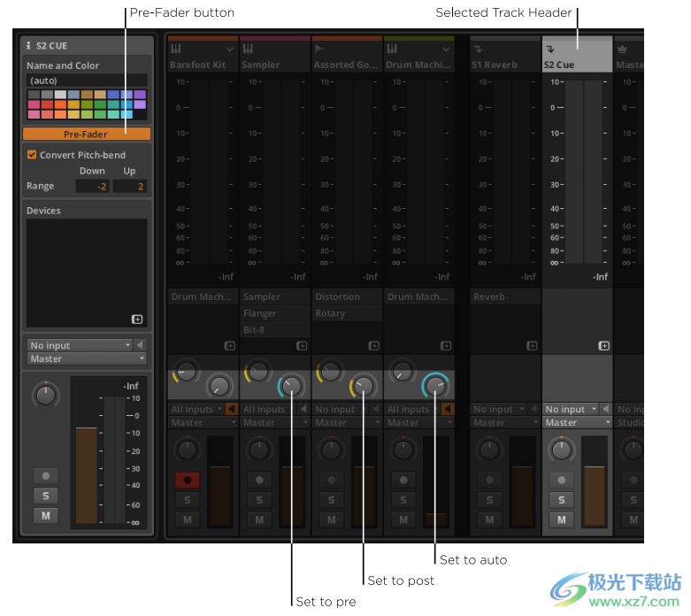This screenshot has height=616, width=691.
Task: Click the inspector pan knob
Action: click(x=46, y=395)
